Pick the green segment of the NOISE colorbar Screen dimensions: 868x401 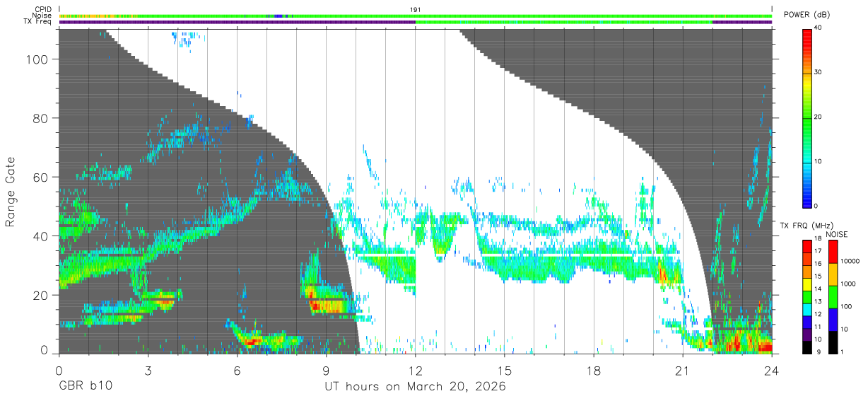click(833, 297)
